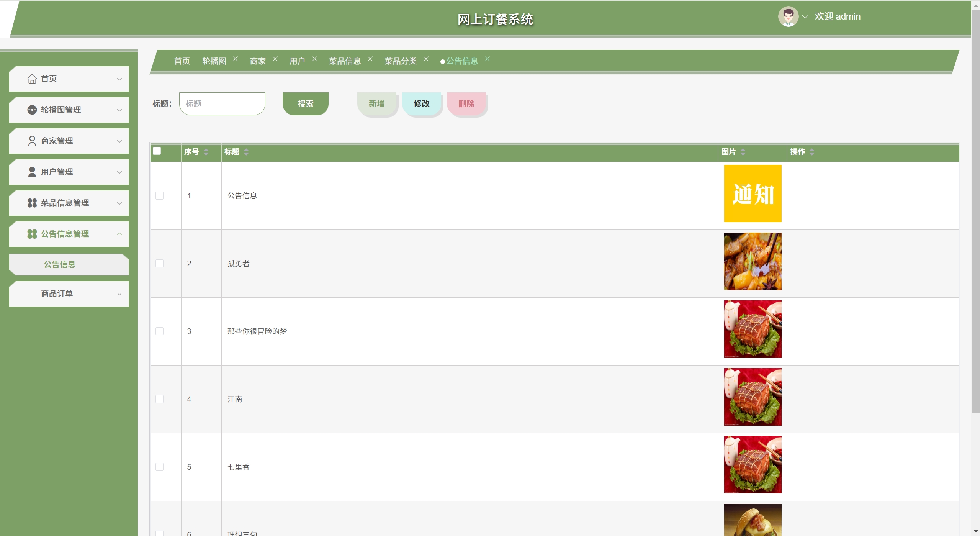Click the admin avatar icon
The width and height of the screenshot is (980, 536).
point(788,17)
